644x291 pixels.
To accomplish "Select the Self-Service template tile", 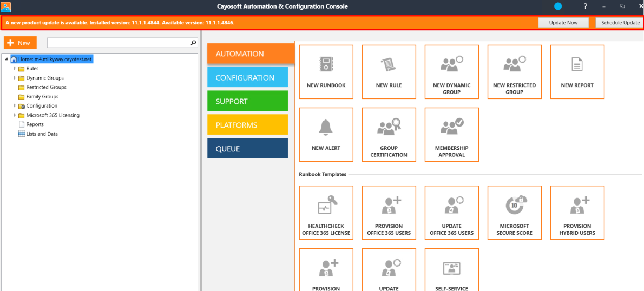I will 452,270.
